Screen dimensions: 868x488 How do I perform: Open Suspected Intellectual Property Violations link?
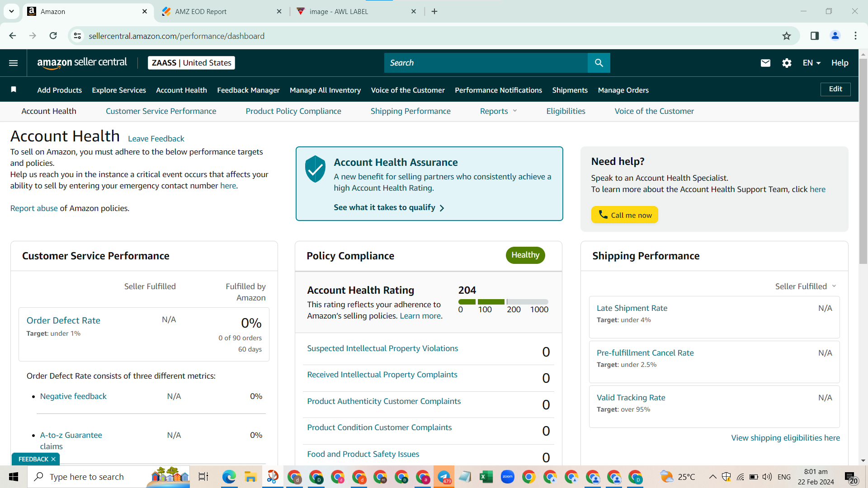point(382,348)
